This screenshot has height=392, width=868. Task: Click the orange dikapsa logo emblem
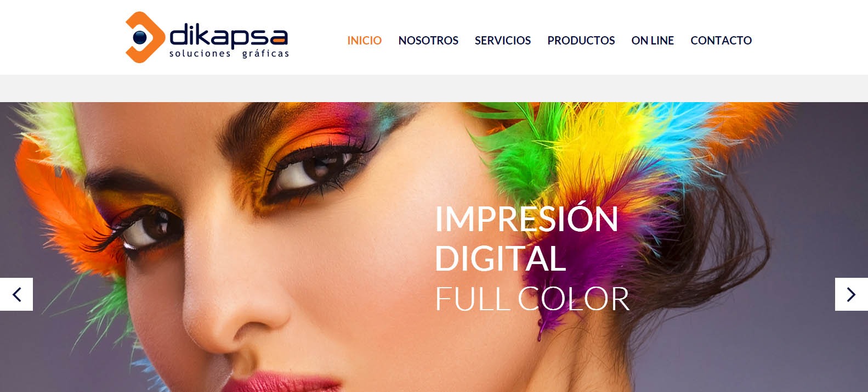(145, 37)
